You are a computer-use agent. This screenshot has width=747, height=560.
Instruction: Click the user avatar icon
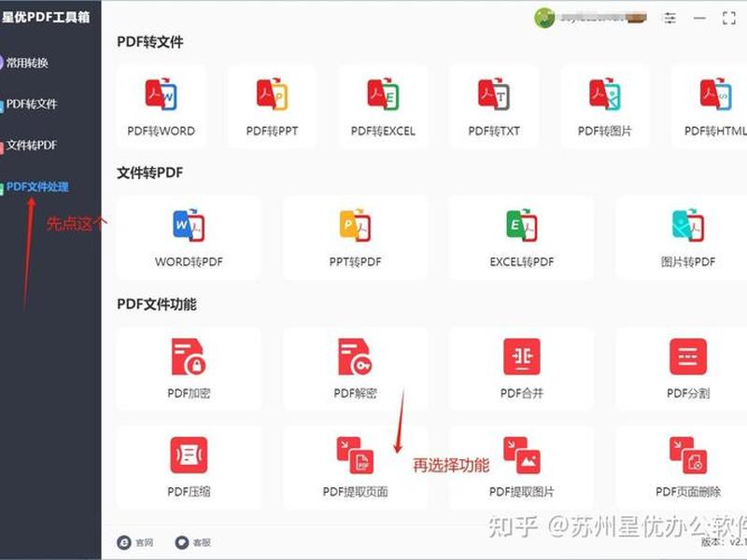[x=544, y=18]
